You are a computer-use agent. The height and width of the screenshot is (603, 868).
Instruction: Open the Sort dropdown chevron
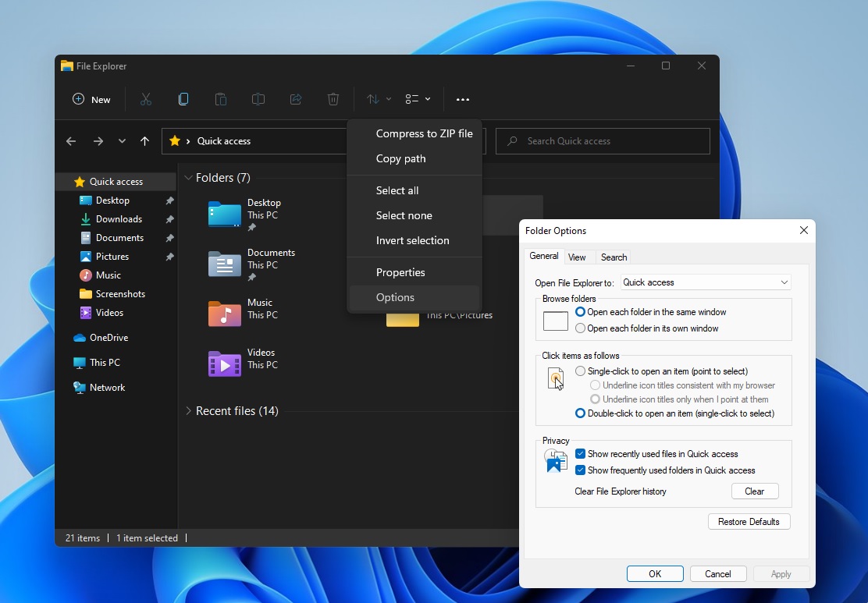[x=389, y=99]
